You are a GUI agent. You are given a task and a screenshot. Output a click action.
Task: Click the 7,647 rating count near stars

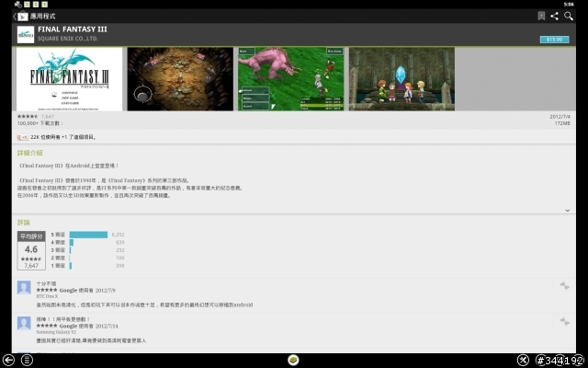[47, 117]
